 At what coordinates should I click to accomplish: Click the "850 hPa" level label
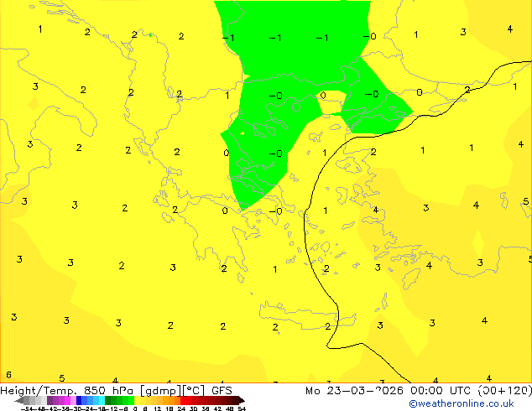click(x=108, y=391)
